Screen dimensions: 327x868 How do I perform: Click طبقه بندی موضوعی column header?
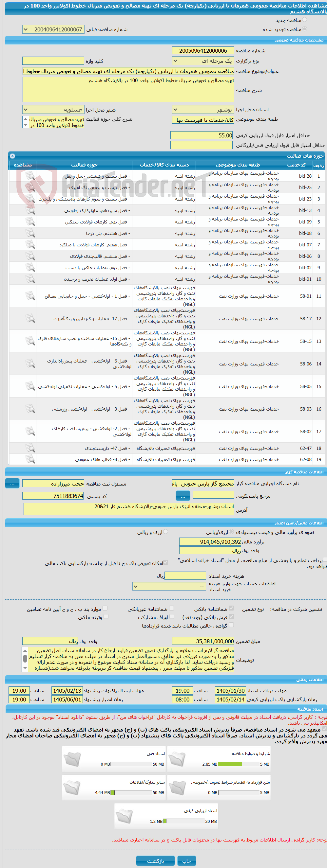click(238, 165)
